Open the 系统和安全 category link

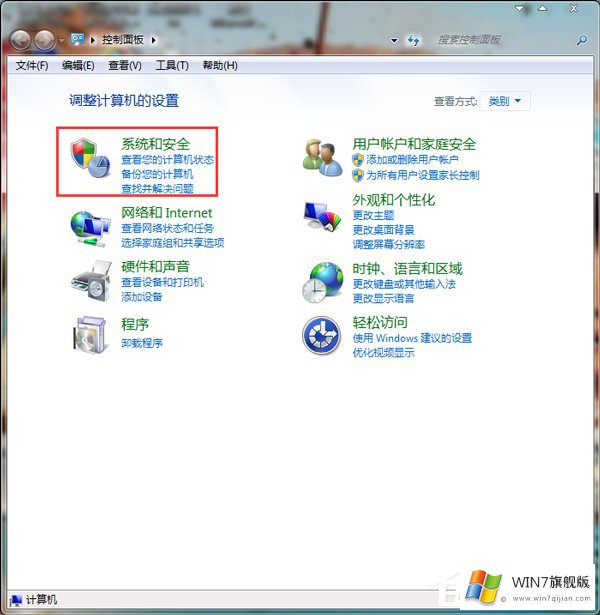click(155, 144)
